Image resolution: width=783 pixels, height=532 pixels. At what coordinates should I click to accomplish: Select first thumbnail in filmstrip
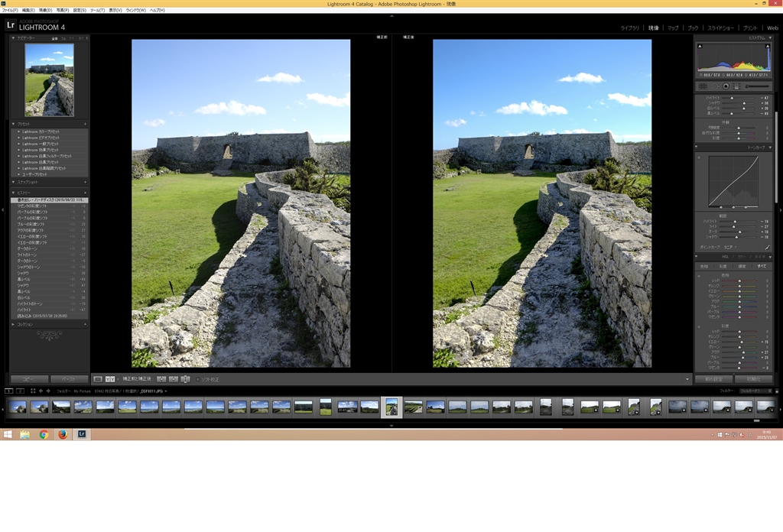17,407
